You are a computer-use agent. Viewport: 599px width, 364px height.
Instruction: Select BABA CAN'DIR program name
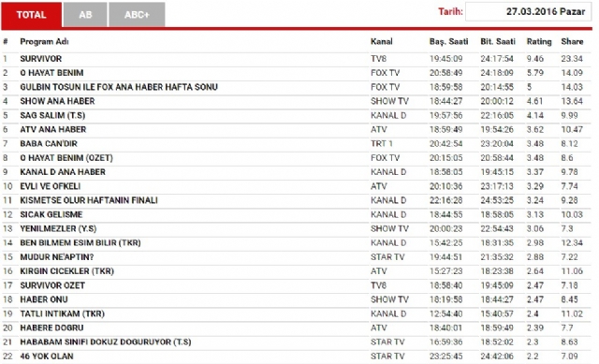49,143
